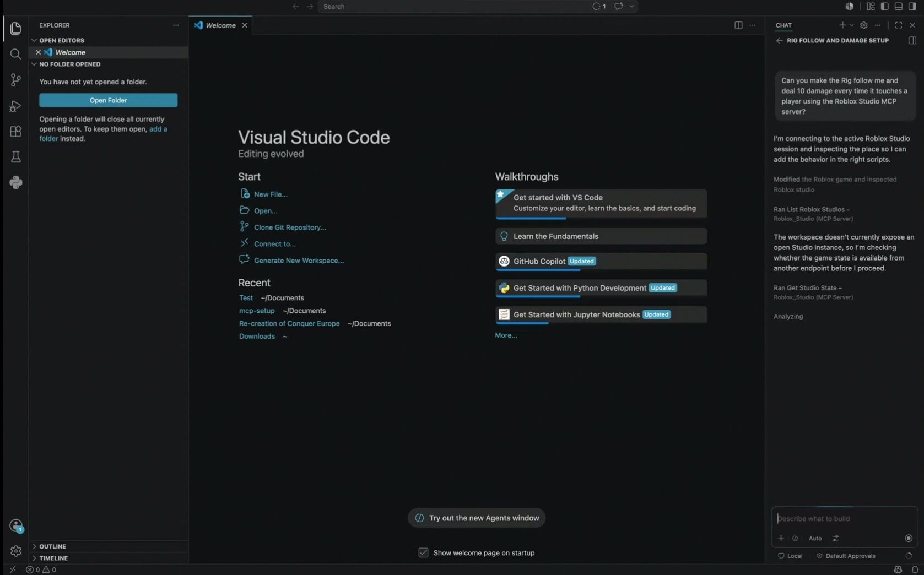Toggle Primary Side Bar visibility
Viewport: 924px width, 575px height.
coord(884,7)
